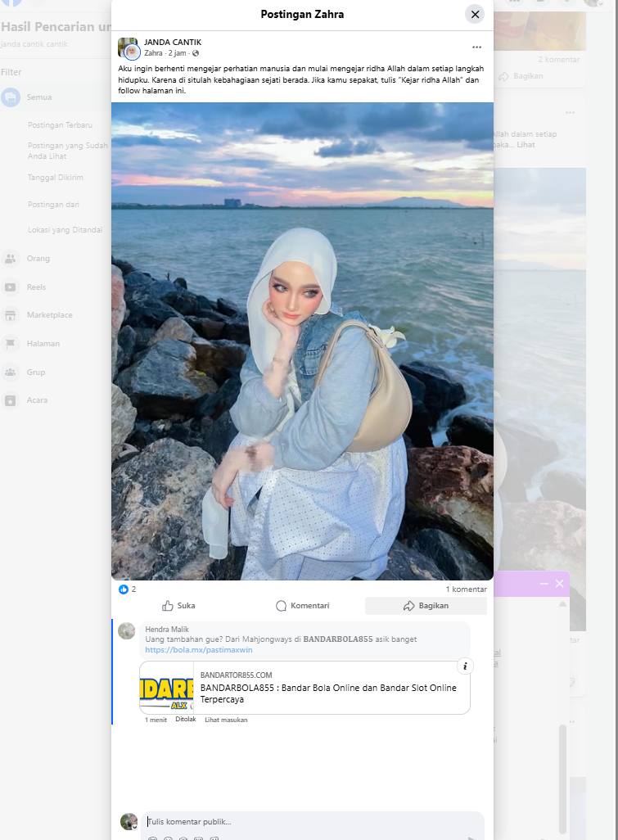This screenshot has height=840, width=618.
Task: Click the chat popup scrollbar thumb
Action: (562, 779)
